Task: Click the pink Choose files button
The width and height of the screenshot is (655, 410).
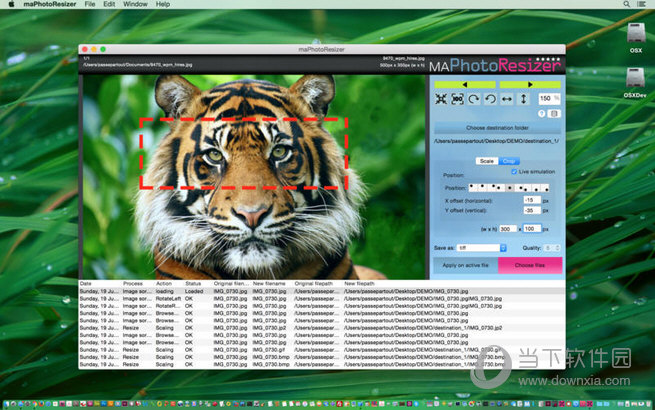Action: [530, 266]
